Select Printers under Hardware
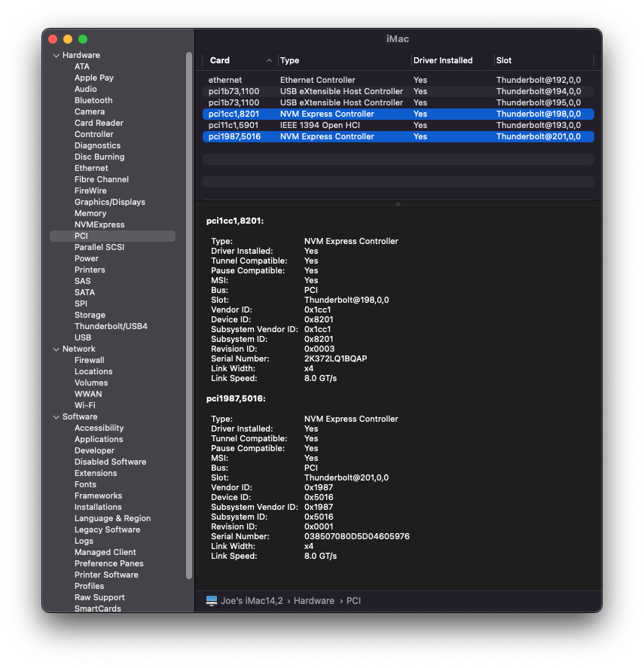644x668 pixels. pyautogui.click(x=90, y=270)
